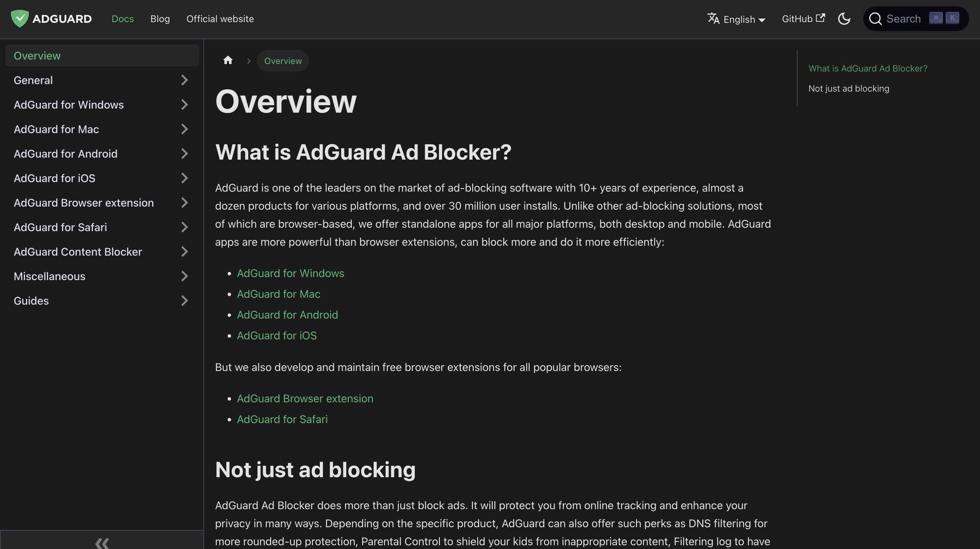Follow the AdGuard for Mac article link
Screen dimensions: 980x549
pyautogui.click(x=278, y=294)
